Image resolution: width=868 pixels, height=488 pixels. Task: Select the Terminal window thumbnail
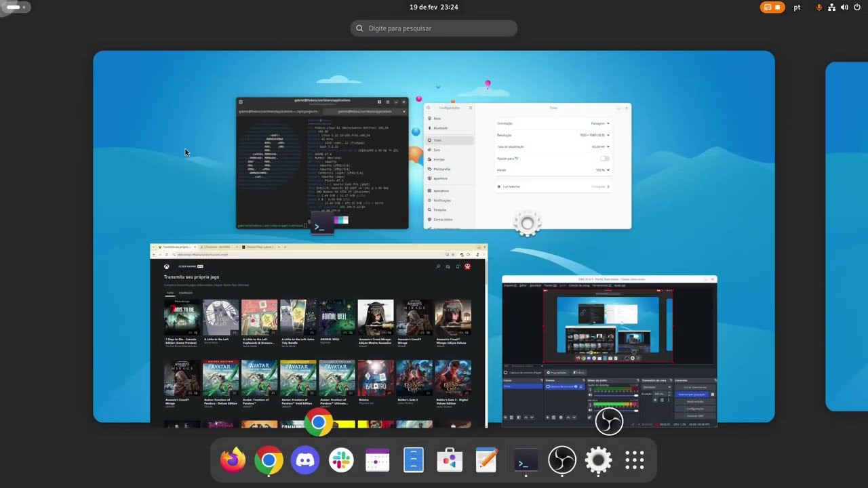pyautogui.click(x=322, y=163)
